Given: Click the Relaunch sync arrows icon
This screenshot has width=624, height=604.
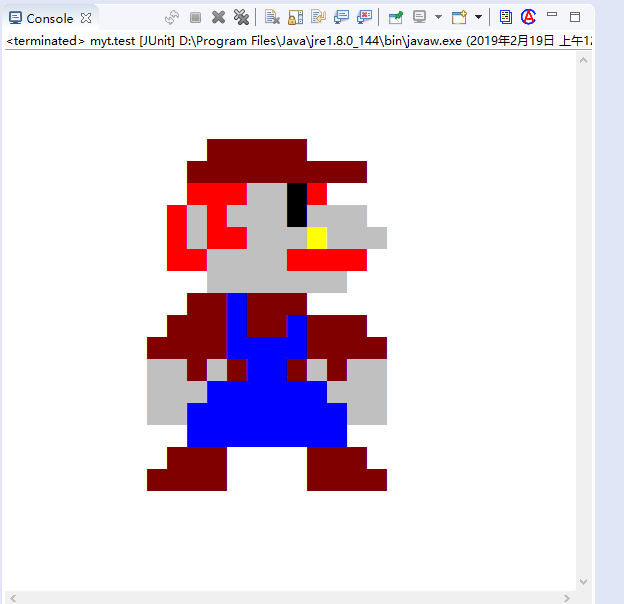Looking at the screenshot, I should coord(172,18).
